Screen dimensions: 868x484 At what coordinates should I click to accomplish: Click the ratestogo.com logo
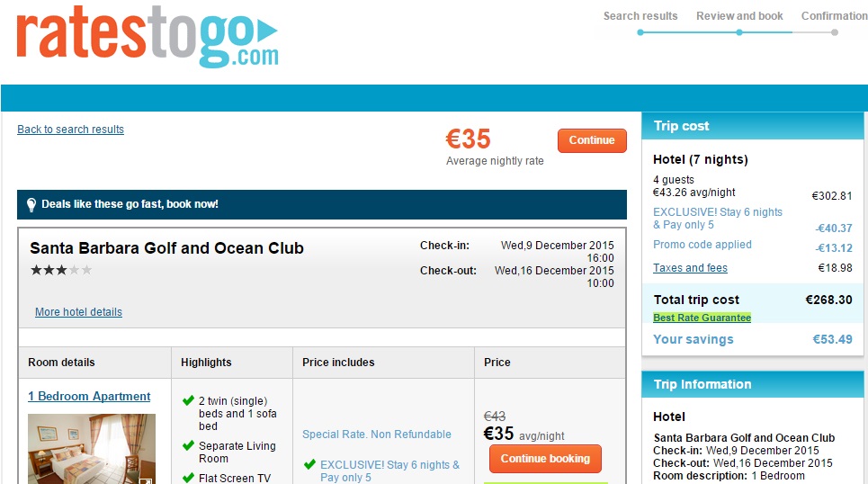[148, 37]
